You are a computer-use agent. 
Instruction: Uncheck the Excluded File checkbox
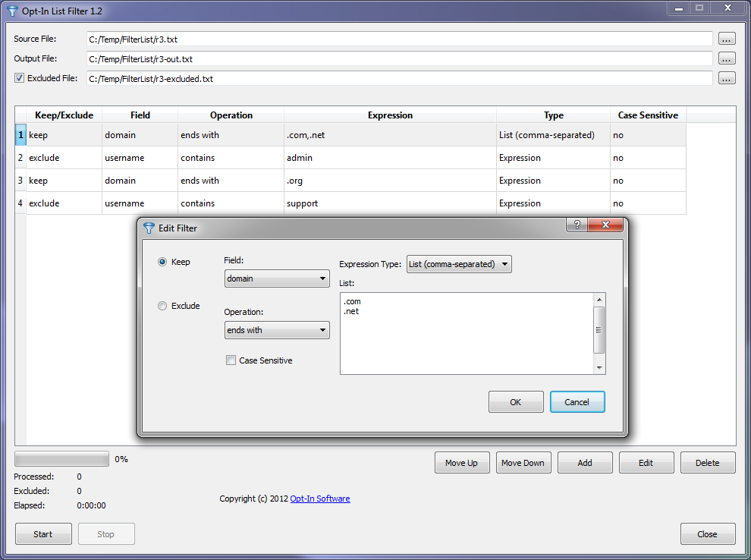pyautogui.click(x=18, y=78)
